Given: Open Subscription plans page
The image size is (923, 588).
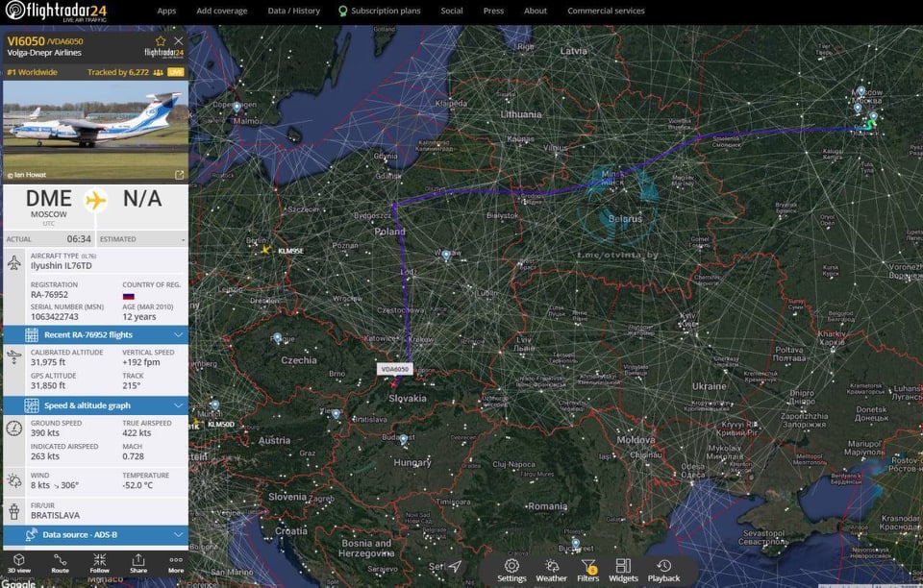Looking at the screenshot, I should [380, 11].
